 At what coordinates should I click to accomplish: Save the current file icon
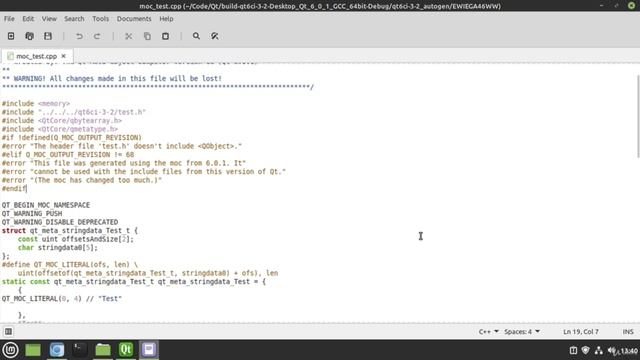pos(48,36)
